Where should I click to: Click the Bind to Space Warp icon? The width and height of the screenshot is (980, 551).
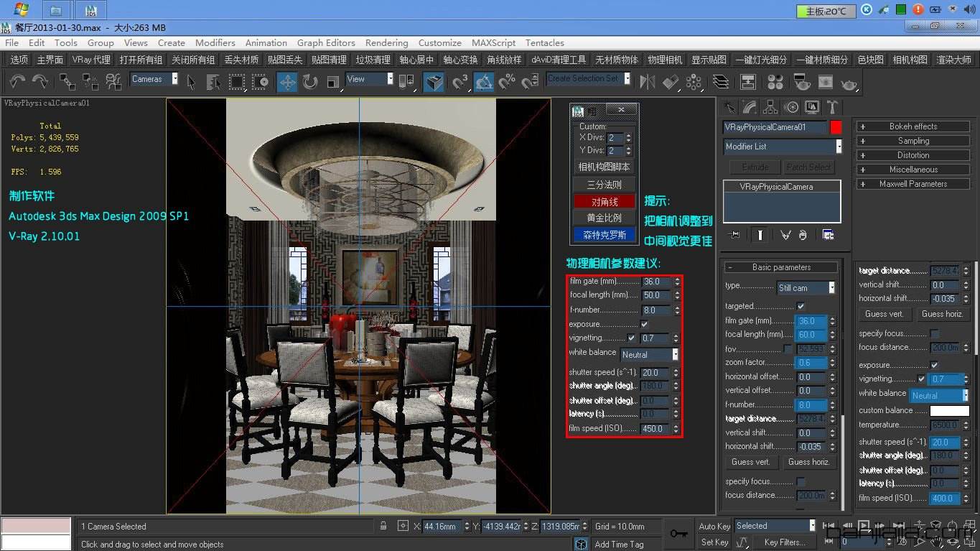tap(113, 82)
